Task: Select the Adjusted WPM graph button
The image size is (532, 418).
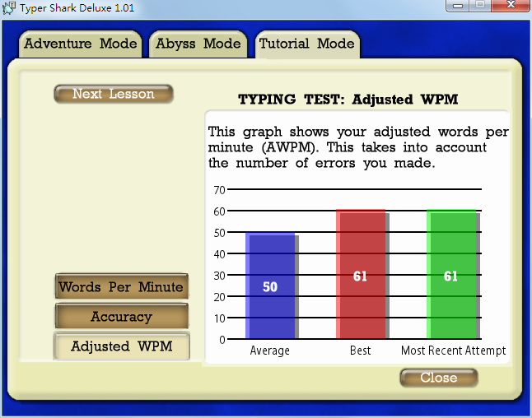Action: (x=121, y=346)
